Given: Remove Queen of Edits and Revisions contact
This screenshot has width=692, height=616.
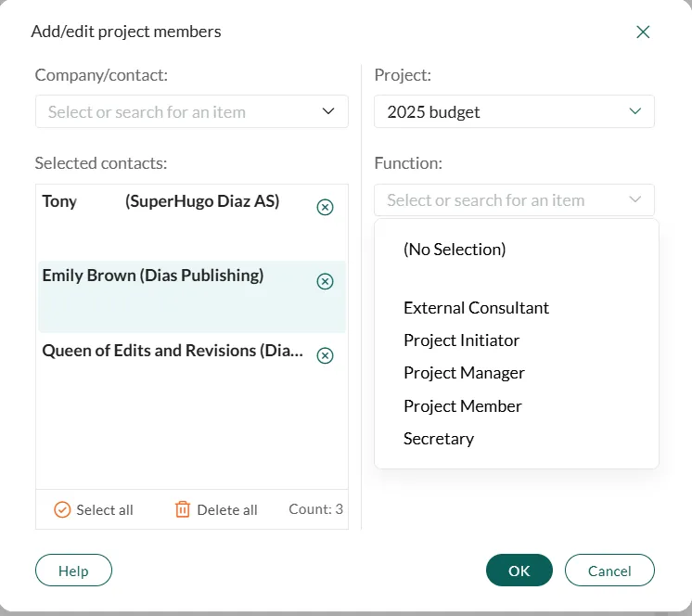Looking at the screenshot, I should tap(325, 355).
